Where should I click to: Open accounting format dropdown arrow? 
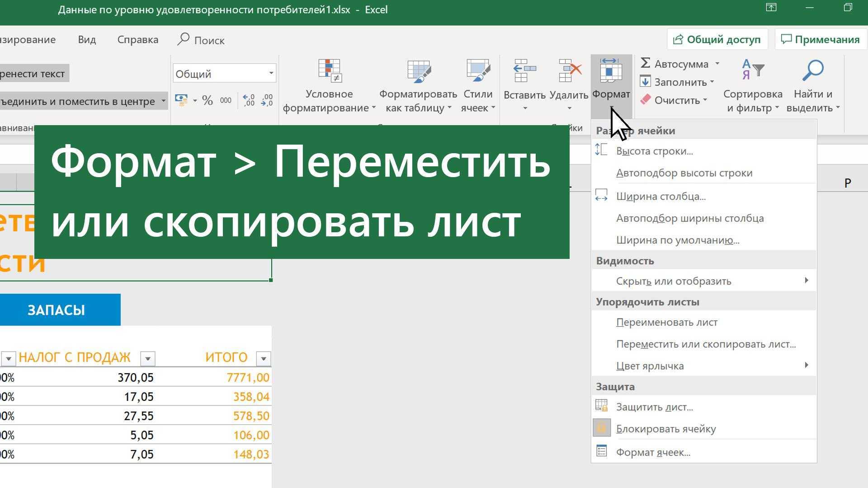click(x=195, y=100)
